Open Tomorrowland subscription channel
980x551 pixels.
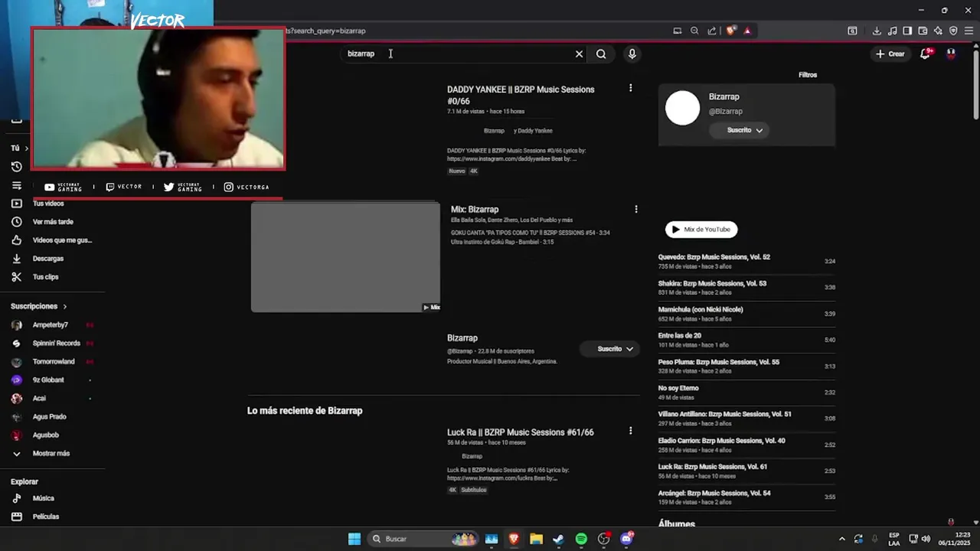pos(52,361)
